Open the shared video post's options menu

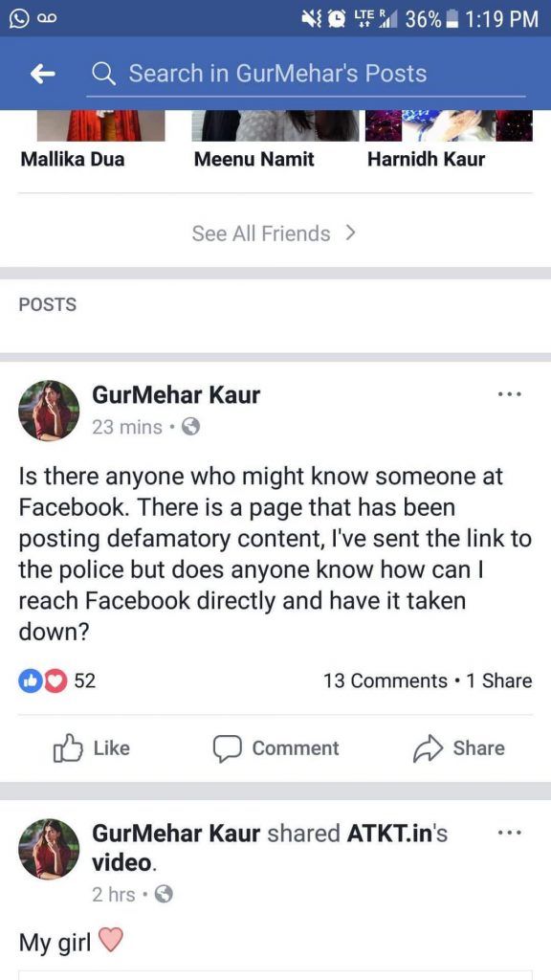[x=510, y=833]
